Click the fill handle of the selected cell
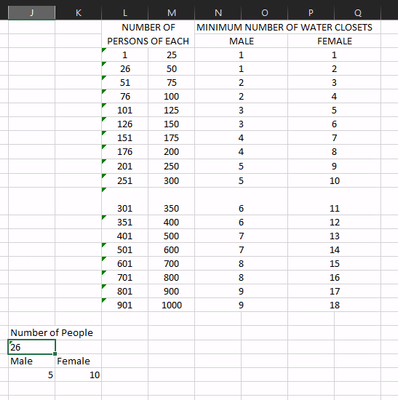The image size is (398, 400). pos(55,354)
